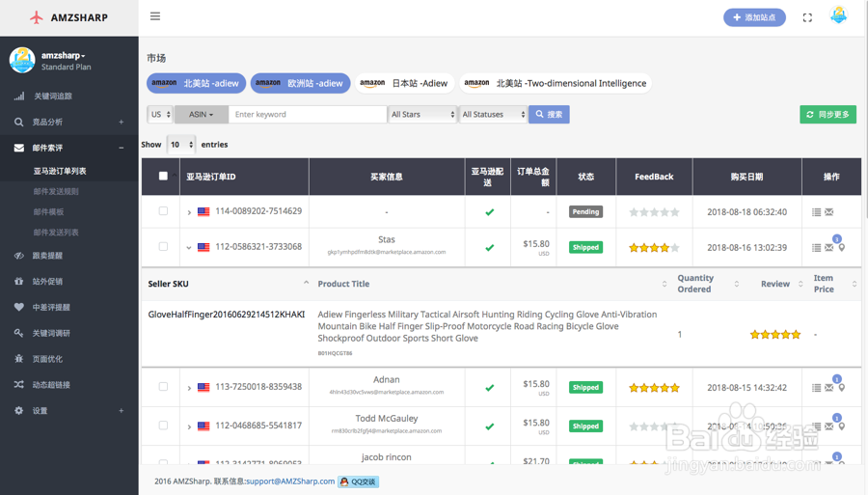Screen dimensions: 868x495
Task: Check order 114-0089202-7514629 checkbox
Action: [163, 211]
